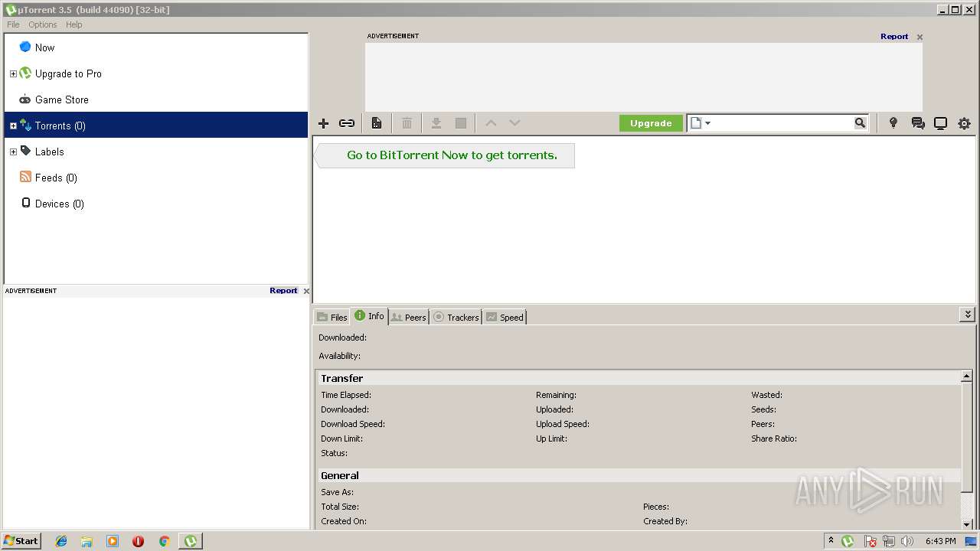Click the green Upgrade button
The height and width of the screenshot is (551, 980).
651,123
